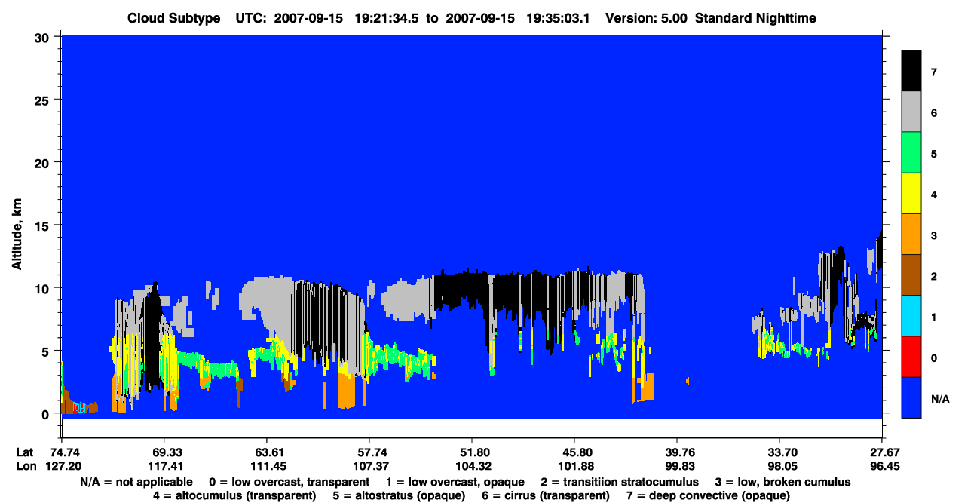Click the 'Lat' row label

[23, 453]
